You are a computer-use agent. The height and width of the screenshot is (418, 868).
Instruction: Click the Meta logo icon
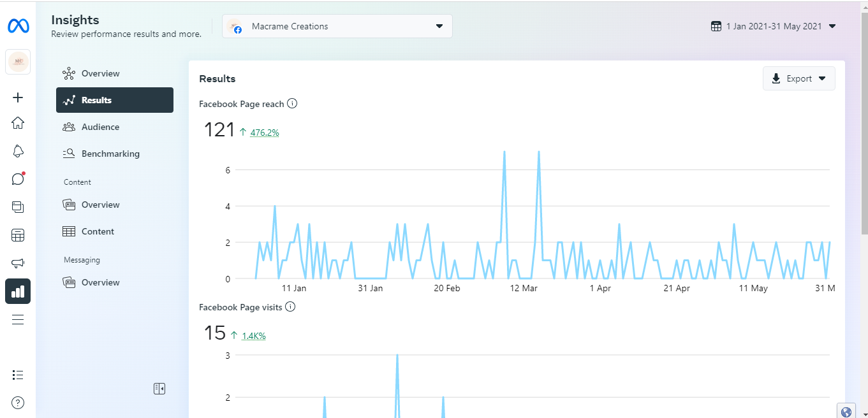(17, 26)
